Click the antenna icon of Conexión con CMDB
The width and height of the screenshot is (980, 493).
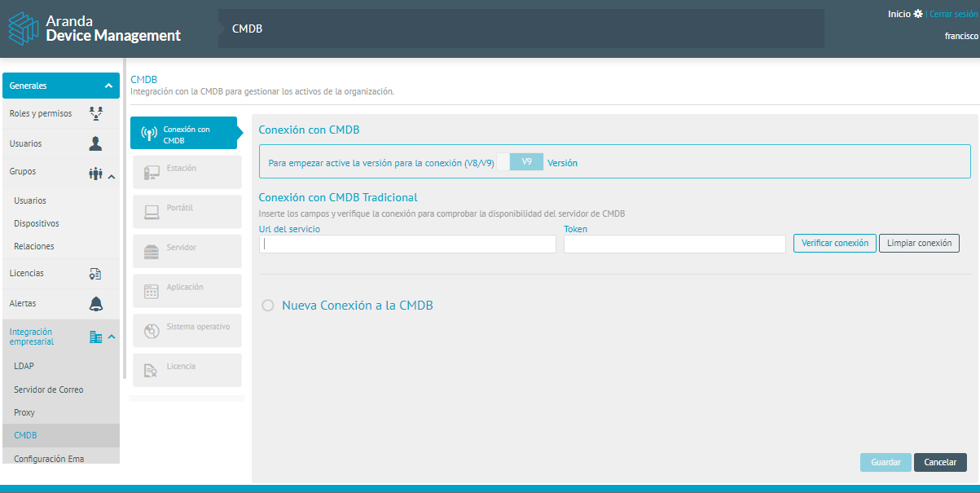[x=148, y=134]
